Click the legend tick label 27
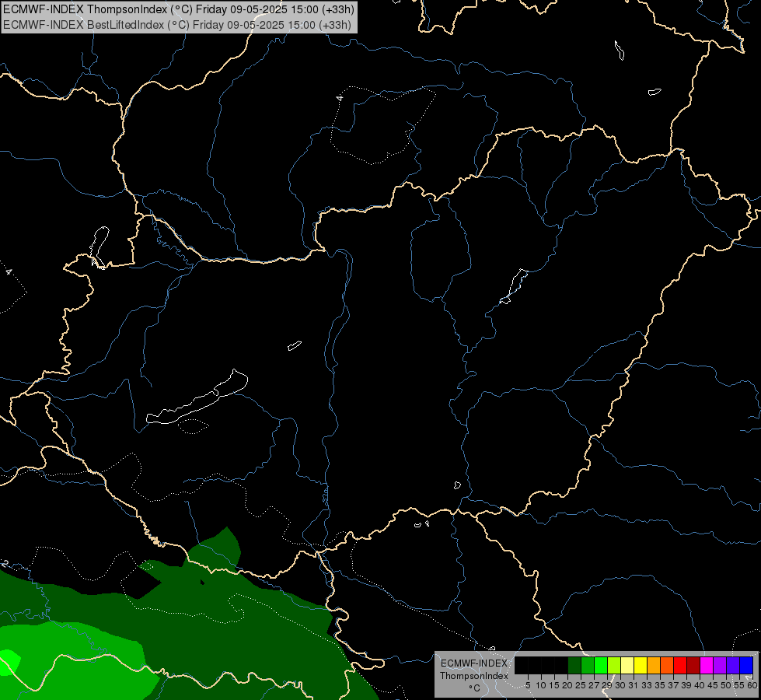This screenshot has height=700, width=761. coord(594,685)
